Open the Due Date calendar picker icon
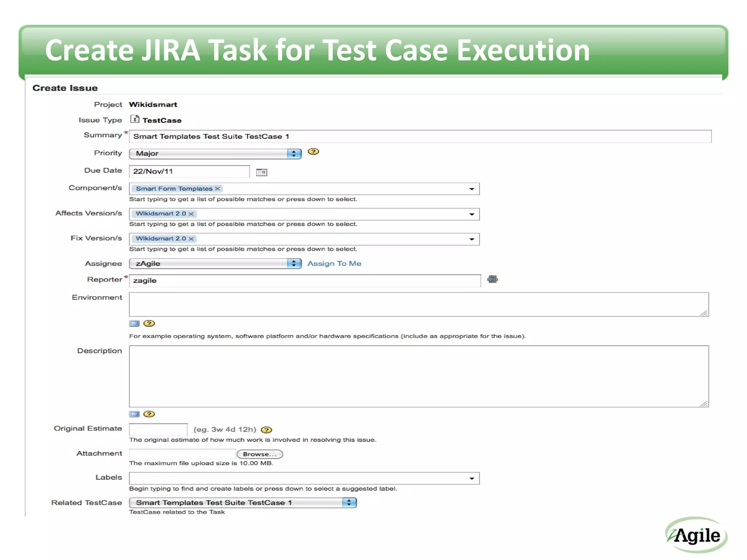Image resolution: width=747 pixels, height=560 pixels. [x=261, y=172]
